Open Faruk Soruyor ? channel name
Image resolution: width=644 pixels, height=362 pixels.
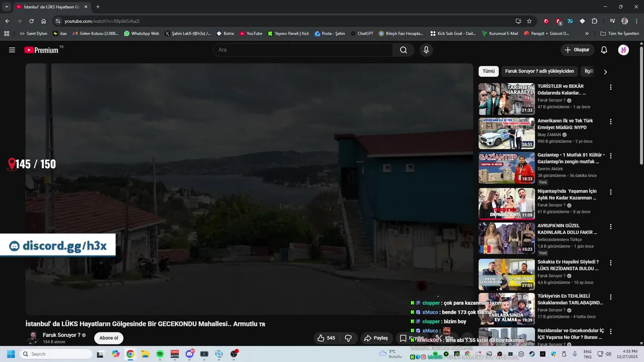[61, 335]
